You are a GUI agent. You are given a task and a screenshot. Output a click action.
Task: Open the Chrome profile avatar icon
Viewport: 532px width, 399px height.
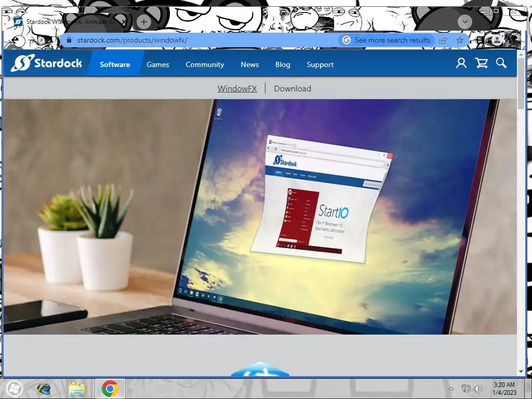[x=497, y=41]
